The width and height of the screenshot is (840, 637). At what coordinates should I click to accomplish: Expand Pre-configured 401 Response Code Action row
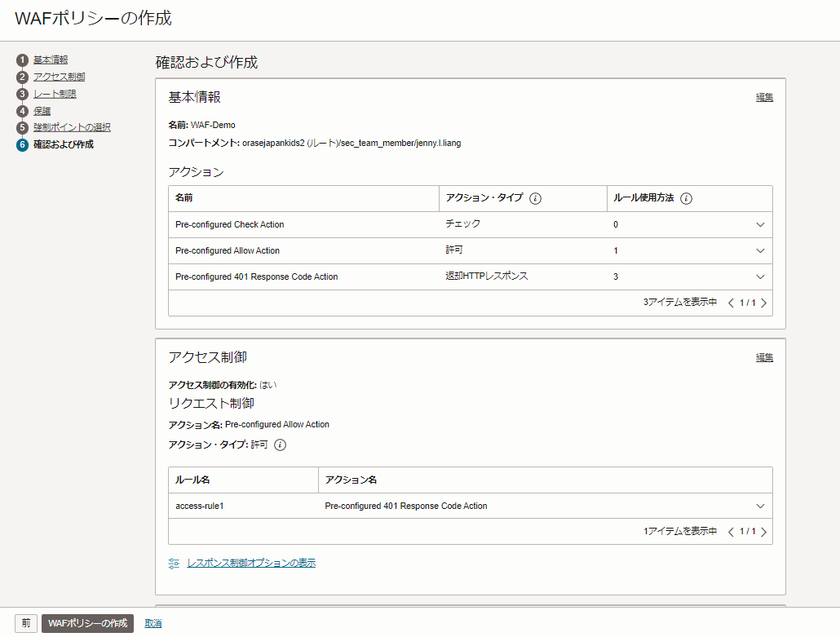[x=760, y=276]
